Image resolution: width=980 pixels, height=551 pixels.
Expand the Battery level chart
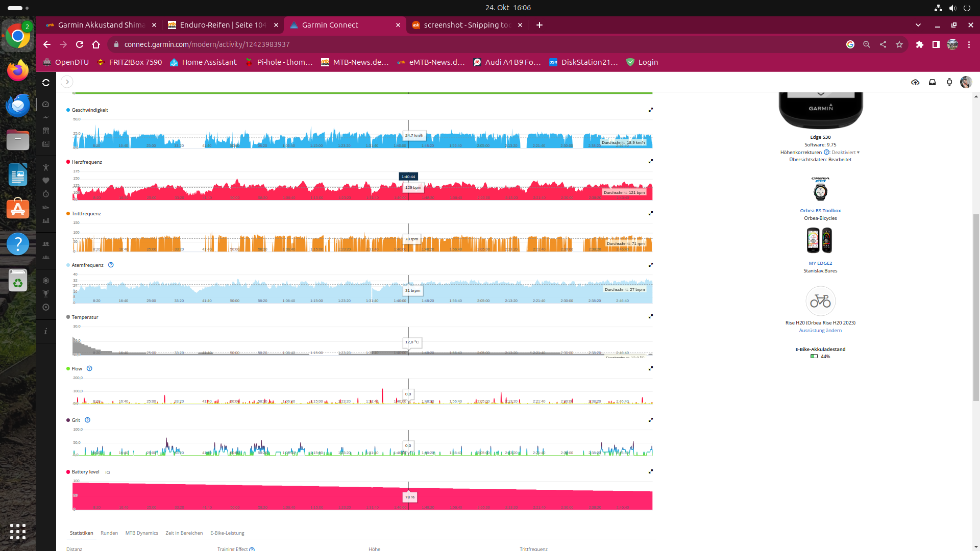[x=650, y=471]
